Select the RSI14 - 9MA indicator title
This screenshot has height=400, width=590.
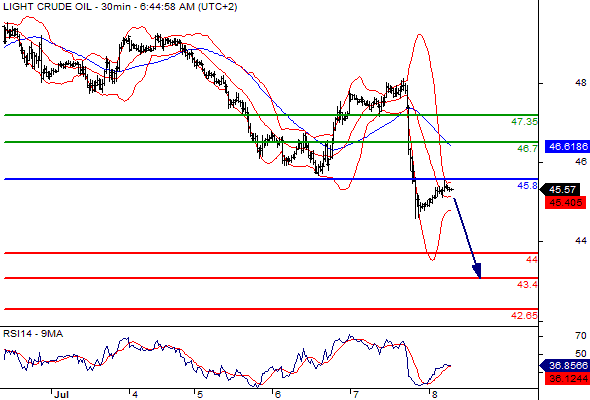click(x=33, y=334)
